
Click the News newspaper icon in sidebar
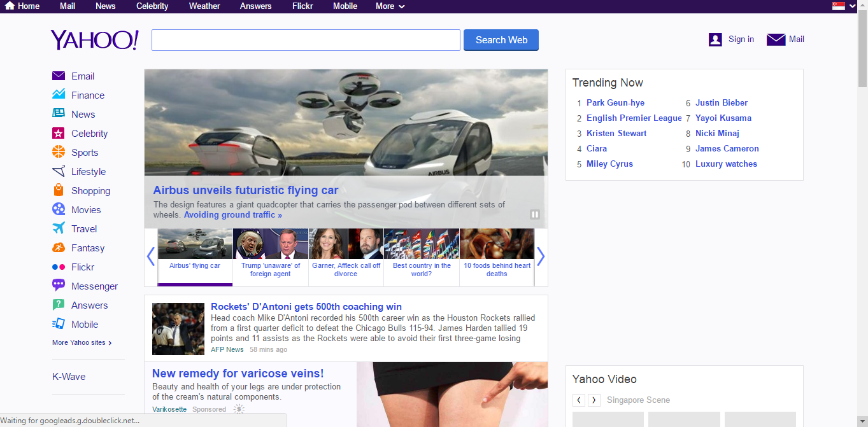point(59,114)
